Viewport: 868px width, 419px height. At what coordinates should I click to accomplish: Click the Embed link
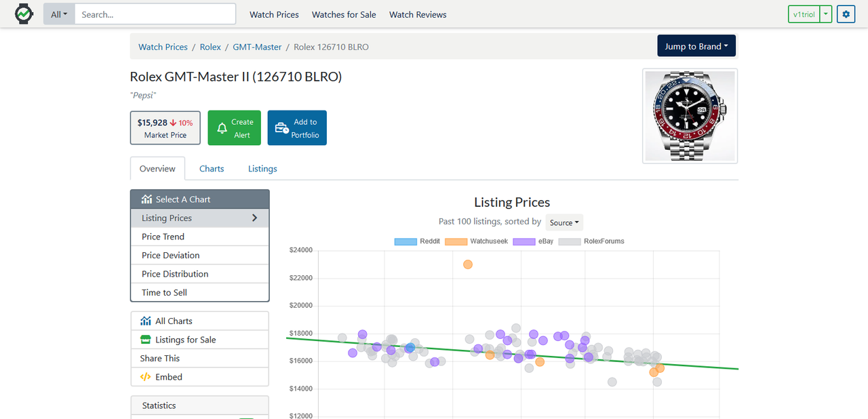pos(200,377)
